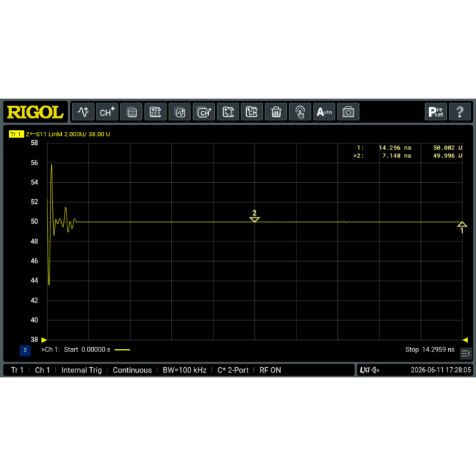
Task: Select marker 2 on the trace
Action: pyautogui.click(x=254, y=216)
